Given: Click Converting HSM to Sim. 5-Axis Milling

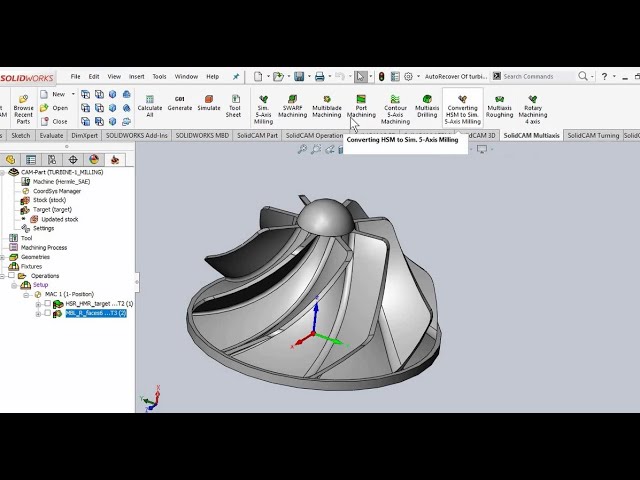Looking at the screenshot, I should point(462,109).
